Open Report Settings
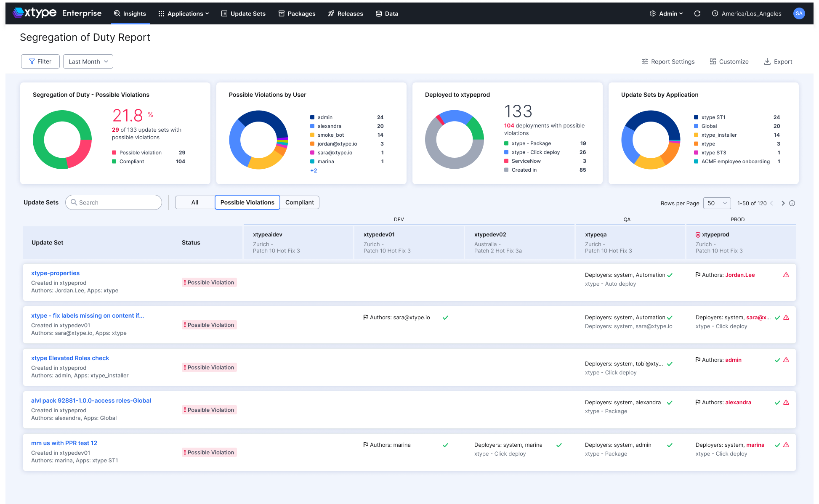Image resolution: width=819 pixels, height=504 pixels. (668, 61)
